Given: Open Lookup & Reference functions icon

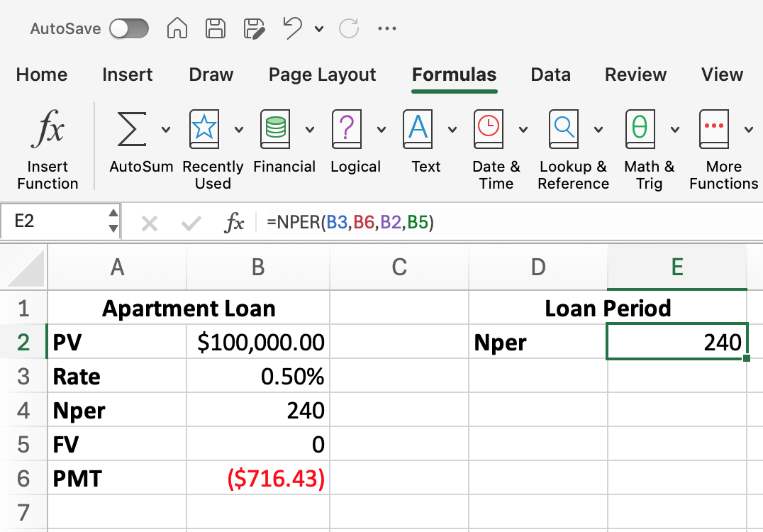Looking at the screenshot, I should coord(564,129).
